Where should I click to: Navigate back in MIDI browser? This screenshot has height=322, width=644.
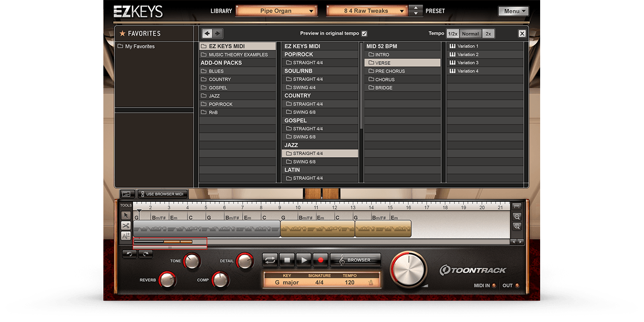pos(208,33)
